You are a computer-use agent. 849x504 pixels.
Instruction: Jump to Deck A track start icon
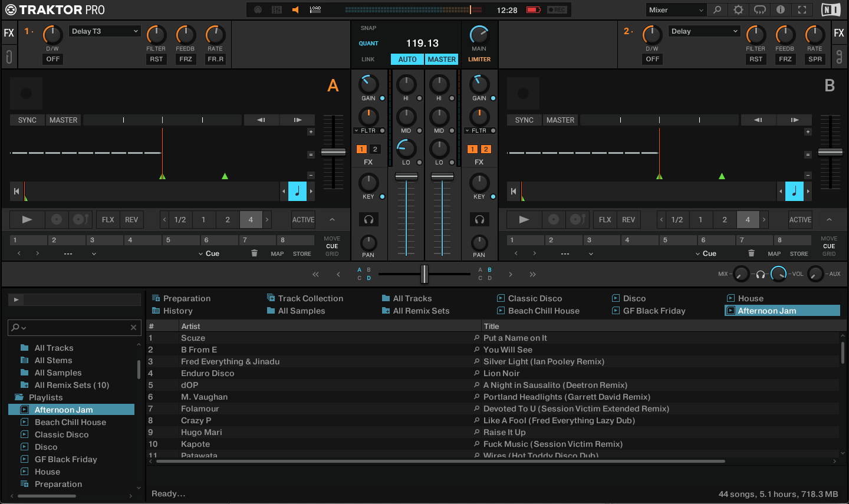(17, 191)
